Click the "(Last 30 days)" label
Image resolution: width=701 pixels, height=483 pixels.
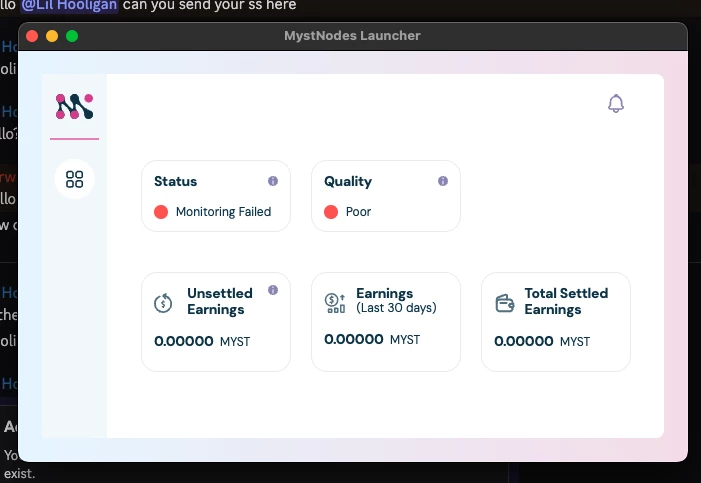[x=396, y=308]
